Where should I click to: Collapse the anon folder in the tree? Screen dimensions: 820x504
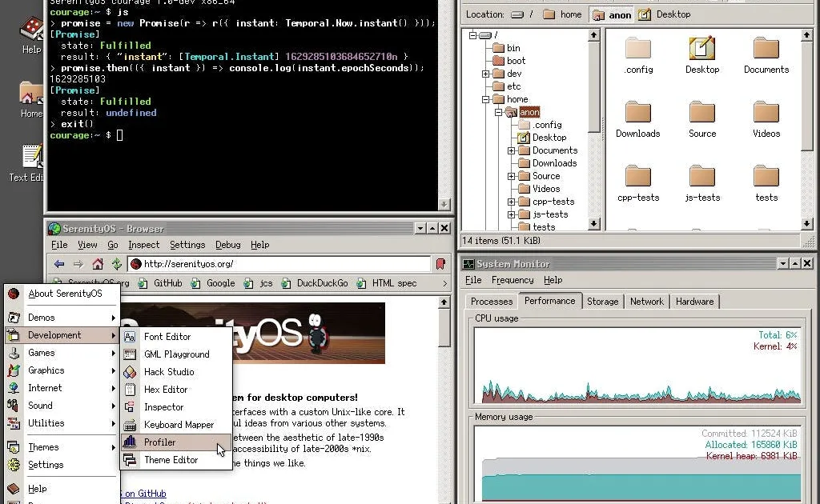click(498, 112)
